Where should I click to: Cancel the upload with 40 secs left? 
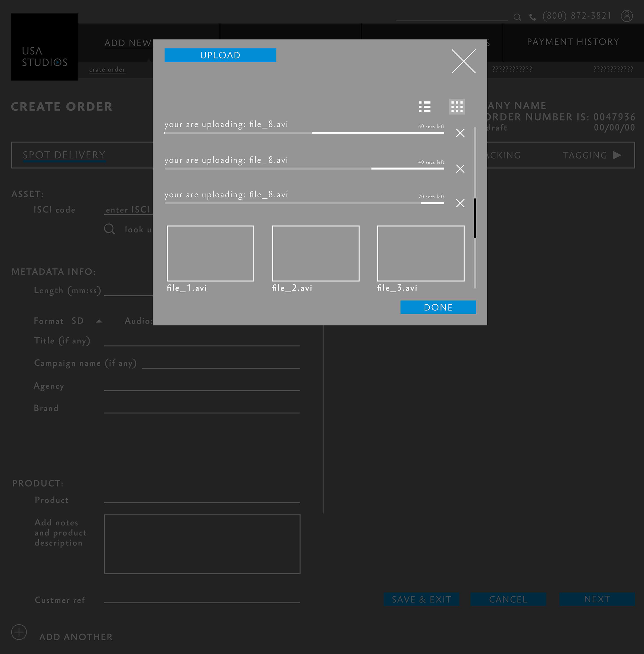tap(460, 168)
